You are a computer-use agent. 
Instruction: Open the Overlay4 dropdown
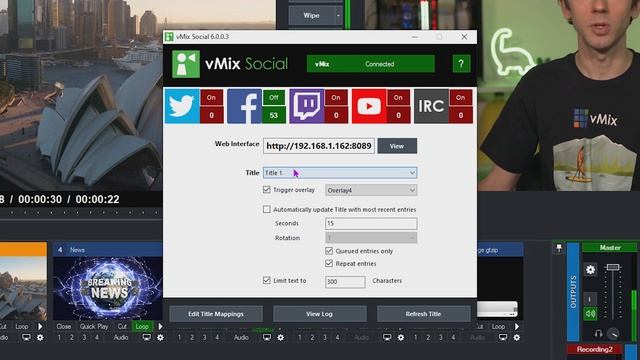point(371,190)
